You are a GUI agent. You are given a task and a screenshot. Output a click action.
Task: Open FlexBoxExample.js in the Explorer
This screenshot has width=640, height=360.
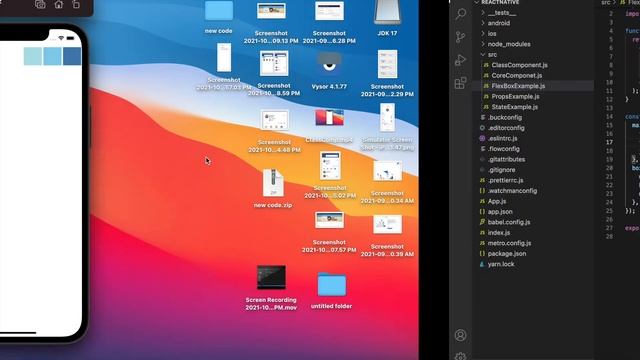click(533, 86)
